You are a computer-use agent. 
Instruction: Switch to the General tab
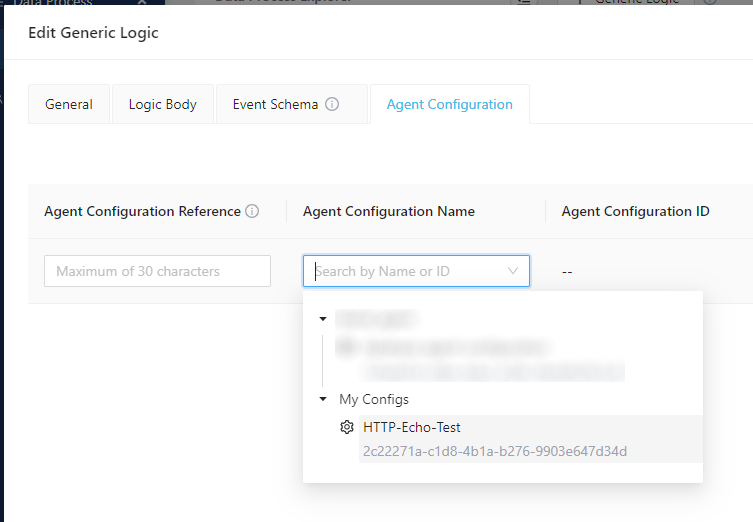coord(69,104)
